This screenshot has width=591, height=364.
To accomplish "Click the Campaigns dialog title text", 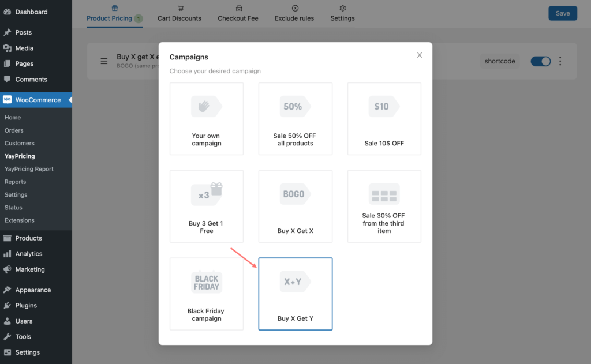I will click(189, 57).
